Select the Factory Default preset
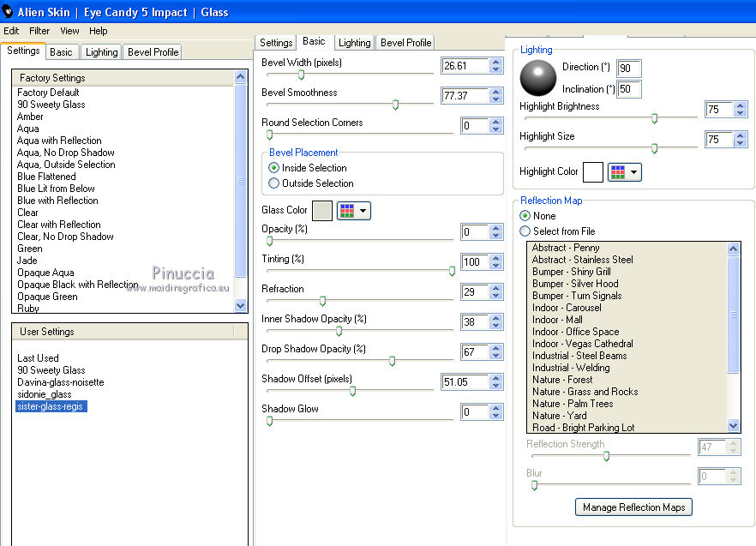Screen dimensions: 756x546 48,92
